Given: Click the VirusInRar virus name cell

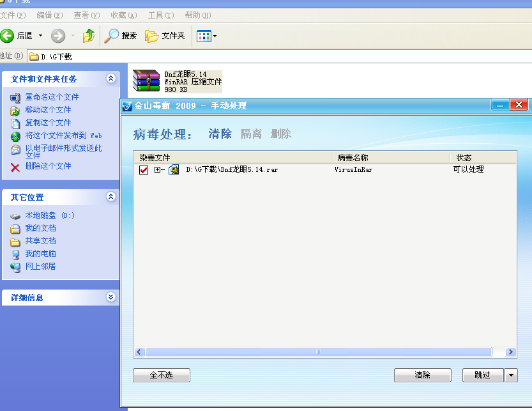Looking at the screenshot, I should 353,169.
